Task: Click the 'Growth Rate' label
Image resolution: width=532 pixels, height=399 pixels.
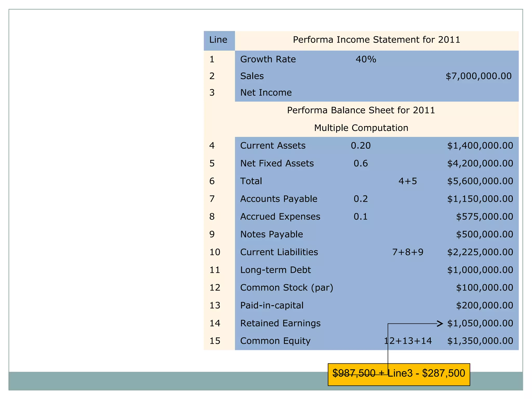Action: point(268,59)
